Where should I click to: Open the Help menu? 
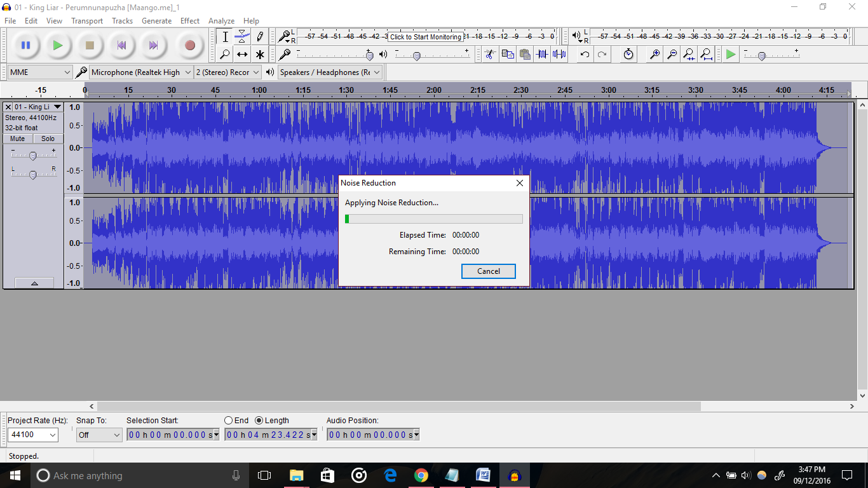[x=251, y=21]
